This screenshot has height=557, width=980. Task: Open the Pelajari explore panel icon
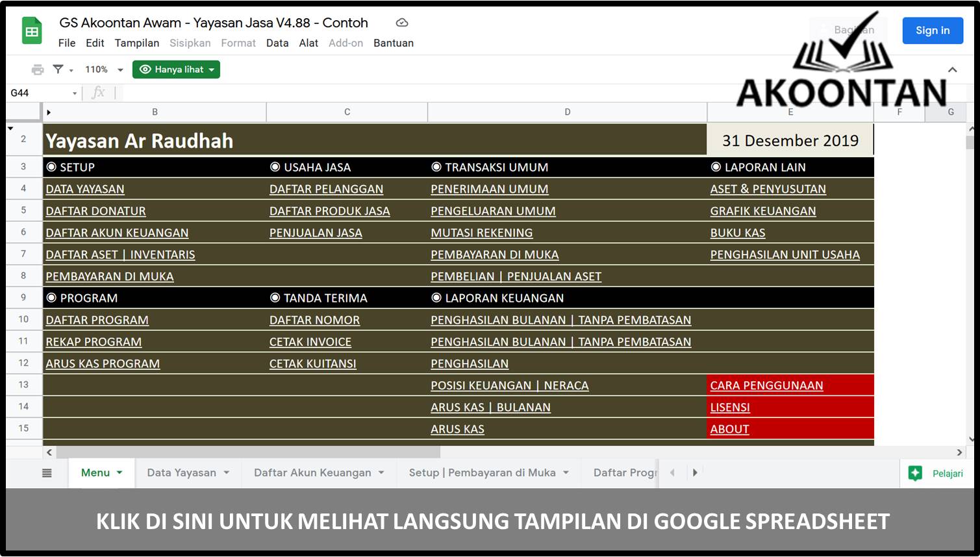point(916,473)
